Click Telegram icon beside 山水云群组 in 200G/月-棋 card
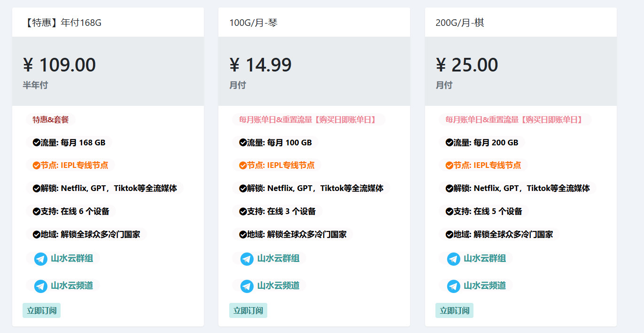644x333 pixels. (453, 259)
